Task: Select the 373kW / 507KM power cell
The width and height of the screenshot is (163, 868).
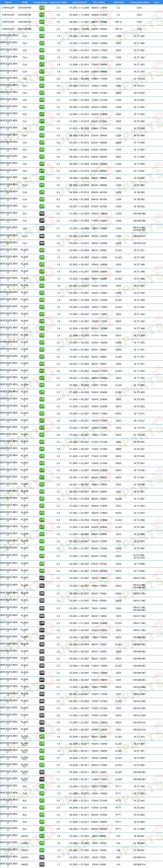Action: 99,206
